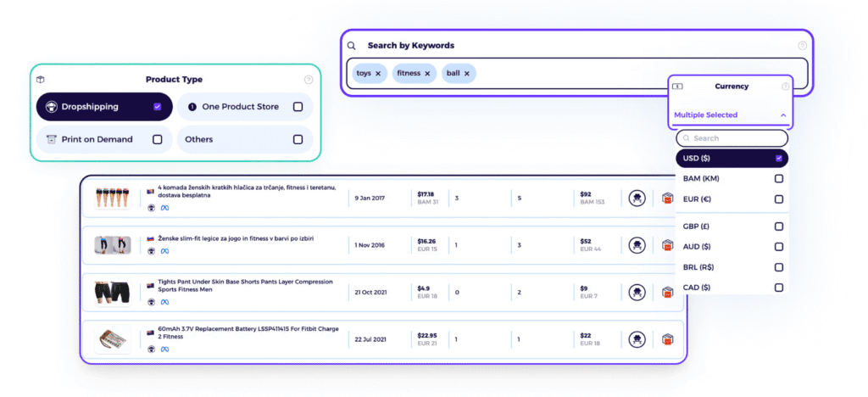Open the black compression shorts thumbnail
The width and height of the screenshot is (868, 397).
click(113, 293)
